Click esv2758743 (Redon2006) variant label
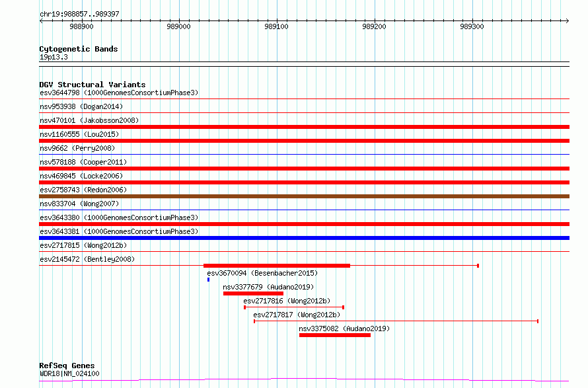Screen dimensions: 588x388 [x=83, y=190]
